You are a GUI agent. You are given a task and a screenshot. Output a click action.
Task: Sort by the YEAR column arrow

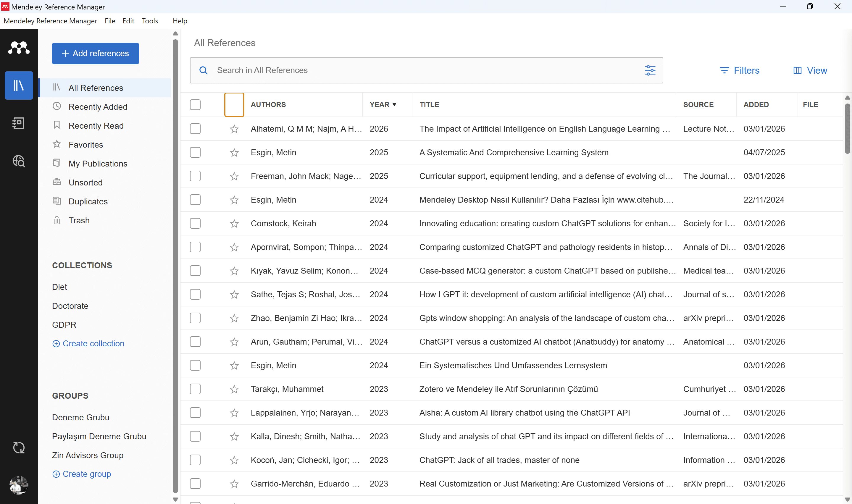point(394,105)
